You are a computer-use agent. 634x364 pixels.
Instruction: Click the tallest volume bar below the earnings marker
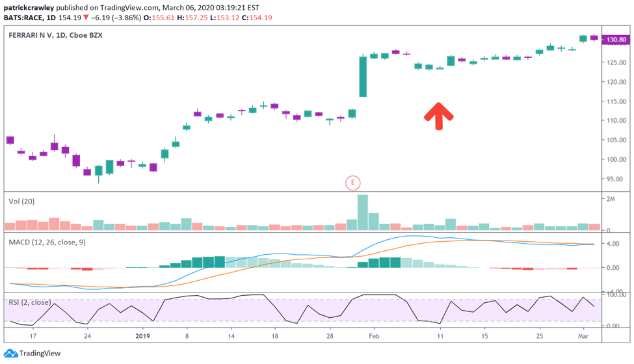pos(363,213)
